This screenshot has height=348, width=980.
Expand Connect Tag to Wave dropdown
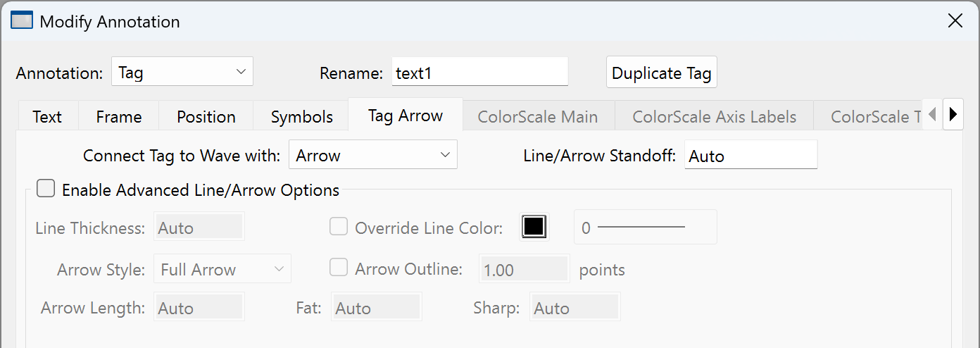point(372,156)
